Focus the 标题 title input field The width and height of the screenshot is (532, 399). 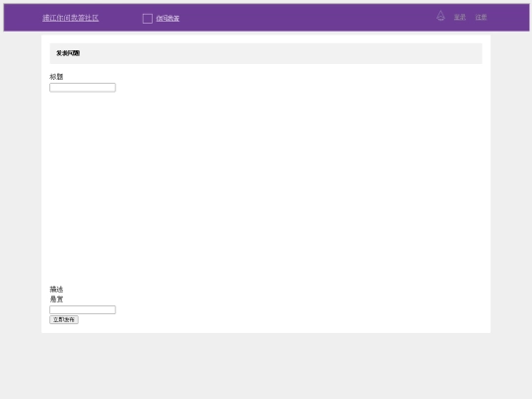pos(83,88)
